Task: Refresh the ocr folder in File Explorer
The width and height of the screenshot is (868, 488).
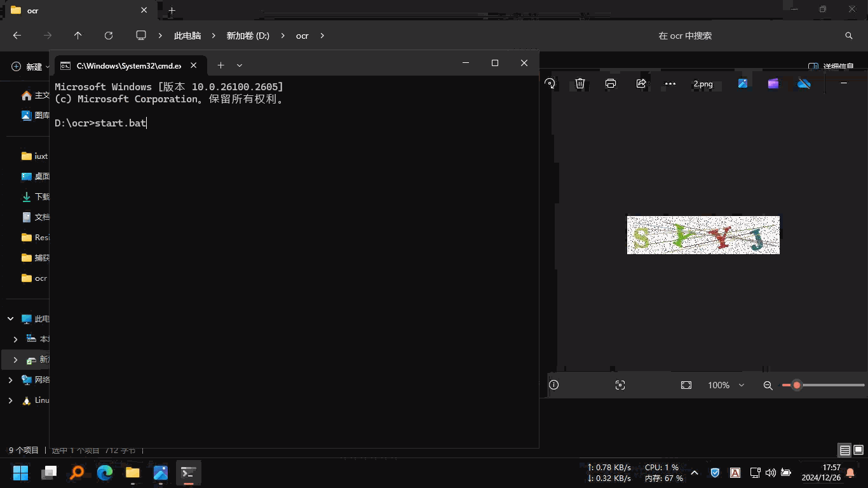Action: tap(109, 36)
